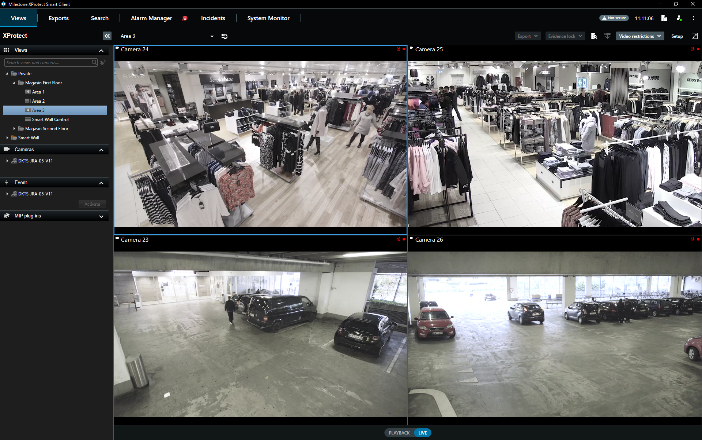
Task: Select Area 1 in the views tree
Action: [x=39, y=91]
